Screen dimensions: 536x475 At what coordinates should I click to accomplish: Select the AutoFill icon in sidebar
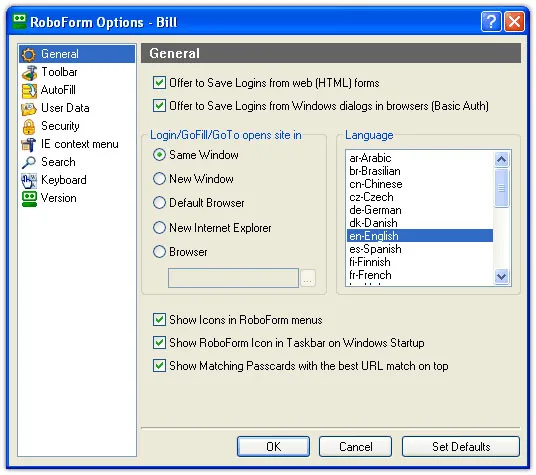[x=29, y=91]
